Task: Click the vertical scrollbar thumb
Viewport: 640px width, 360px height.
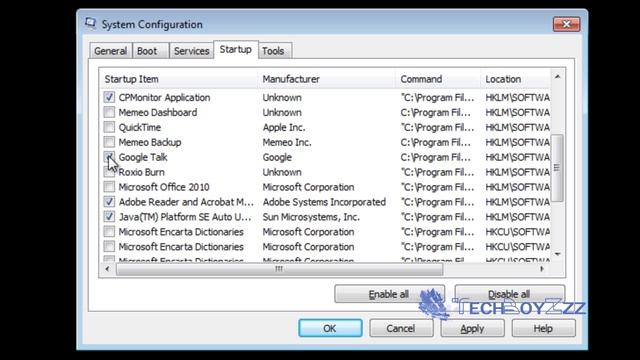Action: pos(558,168)
